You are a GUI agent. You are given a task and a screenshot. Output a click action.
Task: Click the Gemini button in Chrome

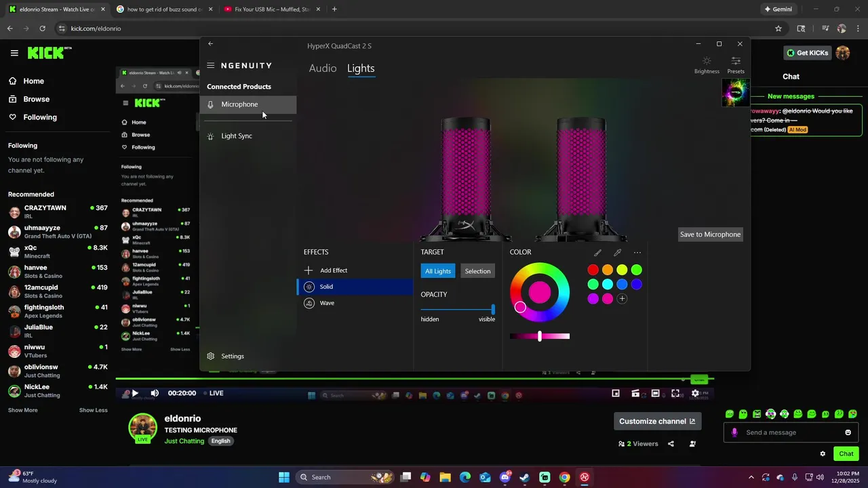[778, 9]
